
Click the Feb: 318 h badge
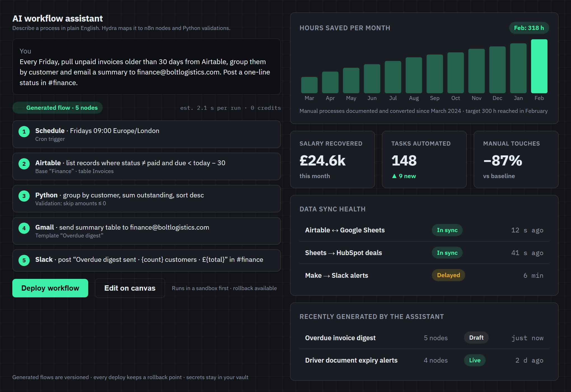coord(529,28)
